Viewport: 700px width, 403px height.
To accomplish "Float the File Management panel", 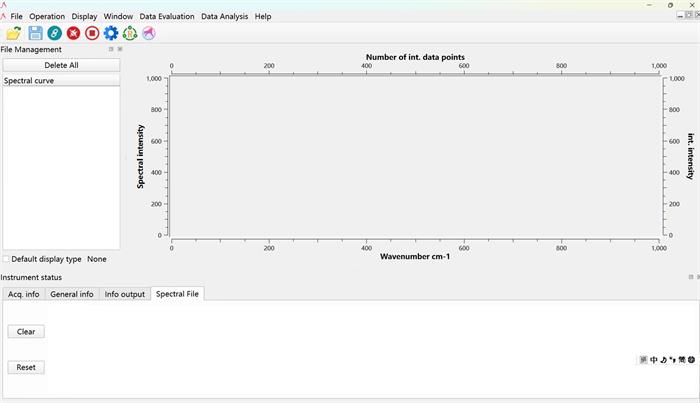I will pyautogui.click(x=111, y=49).
